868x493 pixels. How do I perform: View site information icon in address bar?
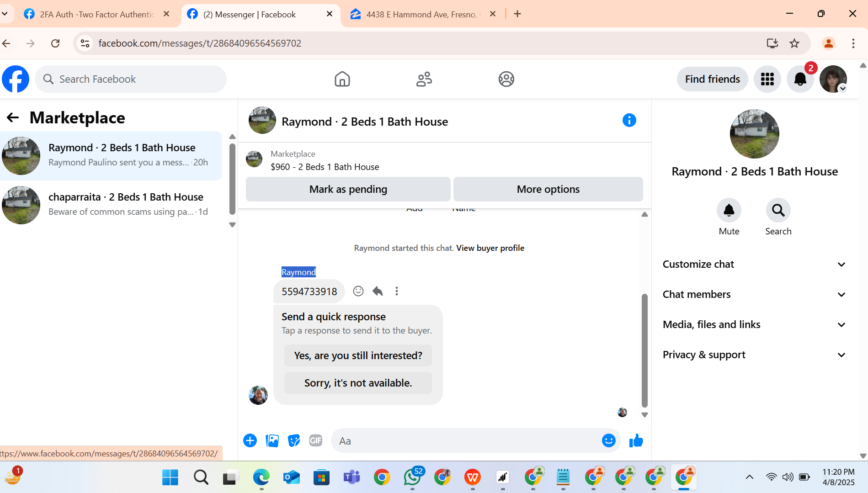[85, 43]
